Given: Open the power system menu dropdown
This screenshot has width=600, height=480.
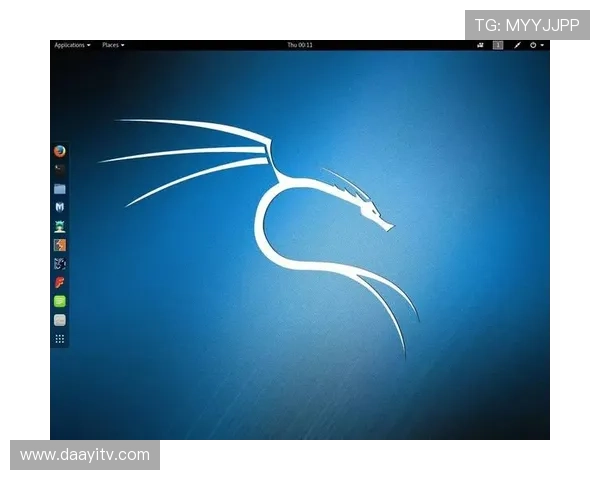Looking at the screenshot, I should pos(537,45).
